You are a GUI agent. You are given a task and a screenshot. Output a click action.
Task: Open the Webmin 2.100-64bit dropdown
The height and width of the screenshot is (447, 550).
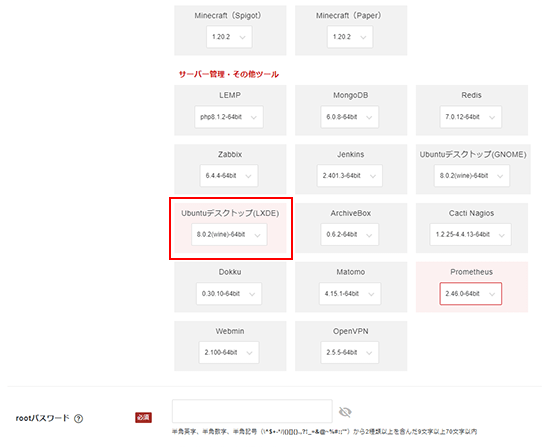pyautogui.click(x=229, y=352)
